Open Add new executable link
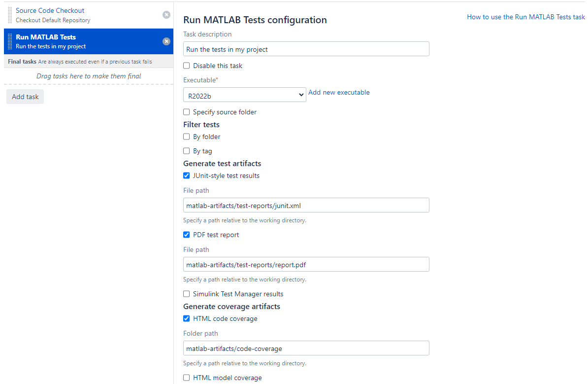The height and width of the screenshot is (384, 588). coord(339,92)
